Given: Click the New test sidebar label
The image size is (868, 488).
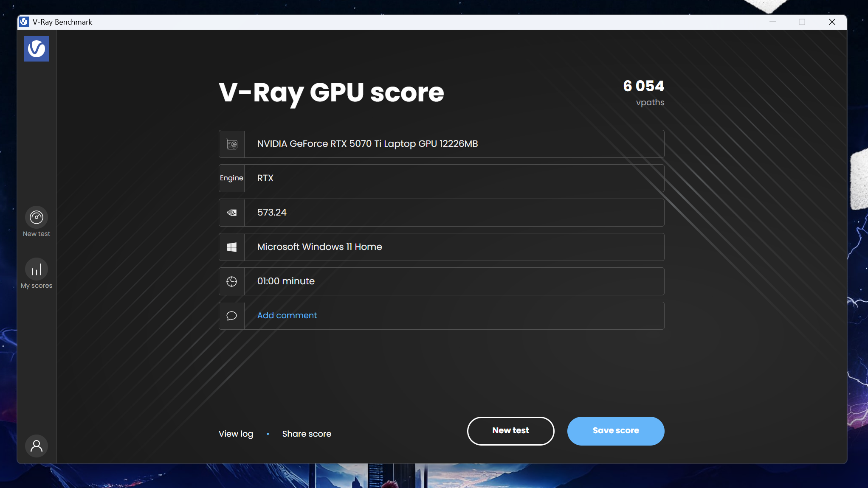Looking at the screenshot, I should point(37,234).
